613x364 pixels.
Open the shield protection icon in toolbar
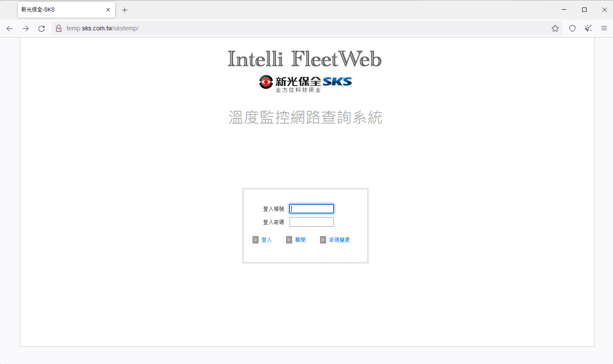[572, 28]
